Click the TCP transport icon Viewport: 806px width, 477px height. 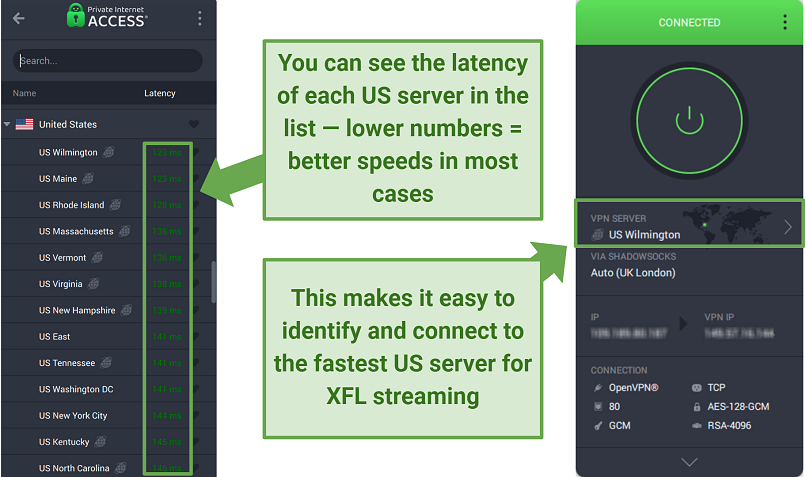click(x=697, y=388)
